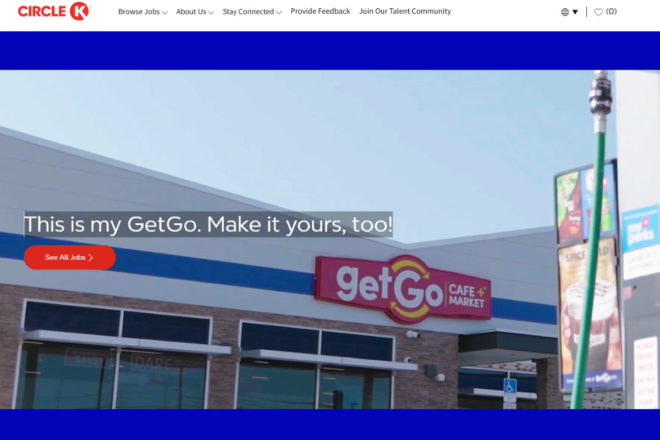660x440 pixels.
Task: Click the red K emblem in logo
Action: [80, 11]
